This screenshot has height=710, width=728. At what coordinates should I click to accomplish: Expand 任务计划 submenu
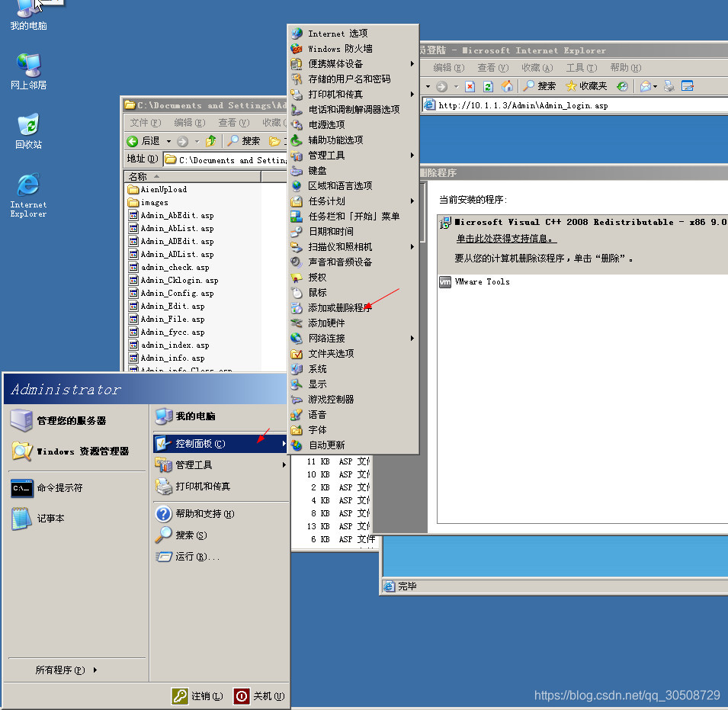(353, 201)
